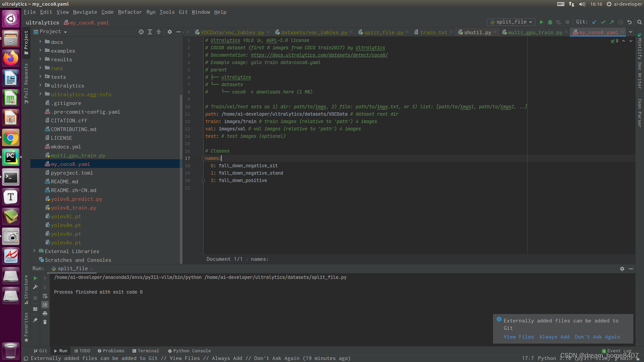Toggle pin tab in Run panel
Screen dimensions: 644x362
35,320
